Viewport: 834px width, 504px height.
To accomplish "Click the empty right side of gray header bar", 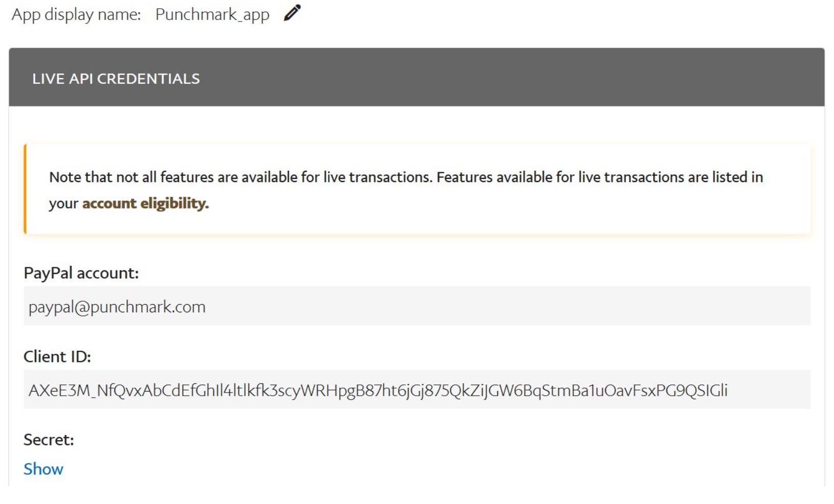I will pos(614,78).
